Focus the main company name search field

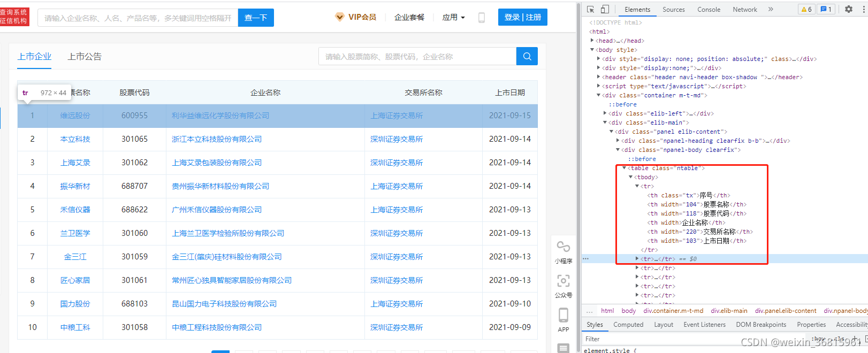pyautogui.click(x=138, y=18)
